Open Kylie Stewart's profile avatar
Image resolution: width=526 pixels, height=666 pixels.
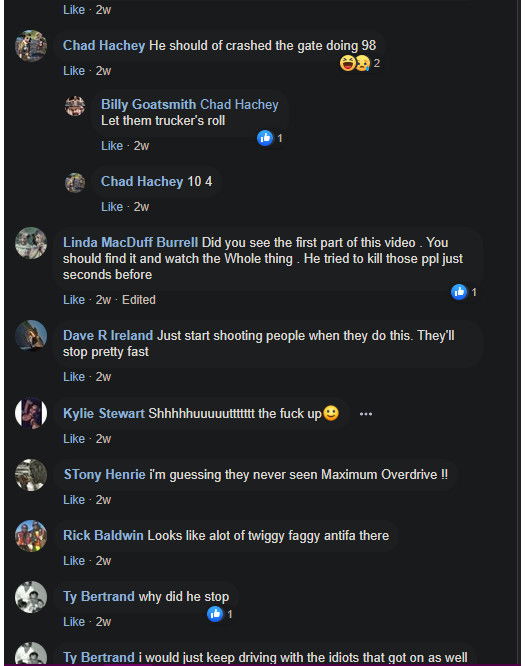tap(31, 413)
